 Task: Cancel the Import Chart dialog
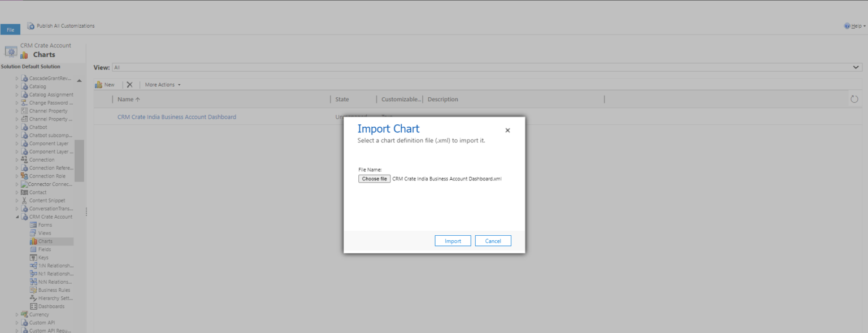493,240
